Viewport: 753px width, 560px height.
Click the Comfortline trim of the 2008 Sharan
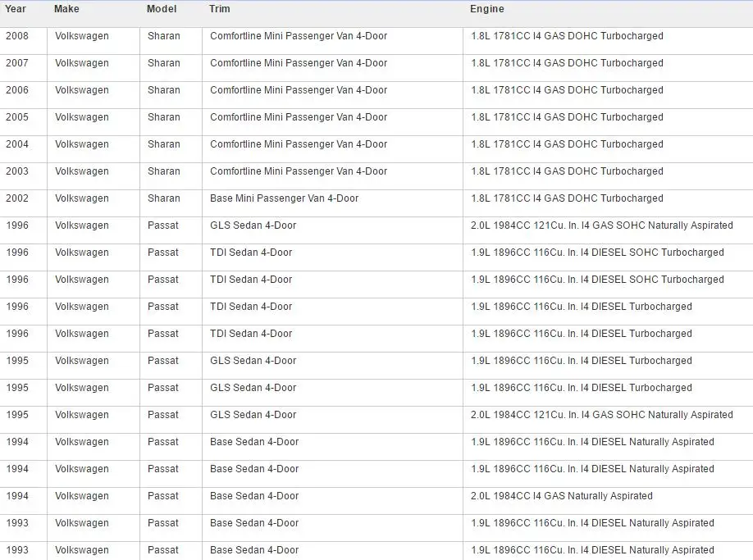[x=299, y=36]
